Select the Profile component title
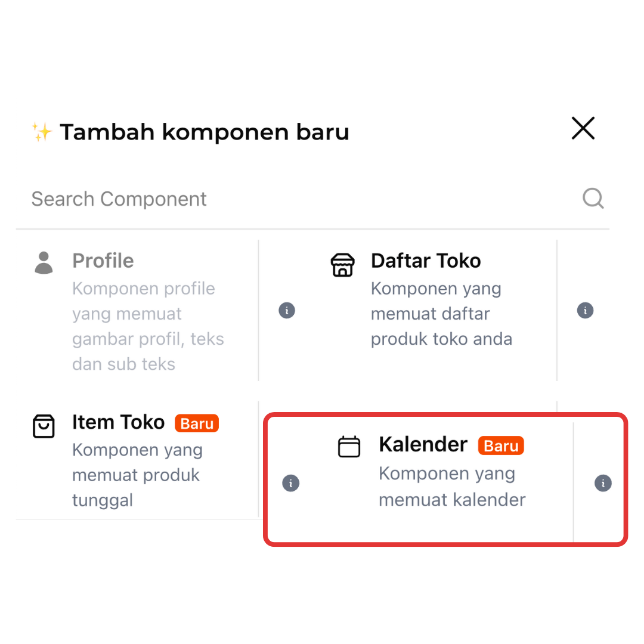644x644 pixels. pos(103,261)
